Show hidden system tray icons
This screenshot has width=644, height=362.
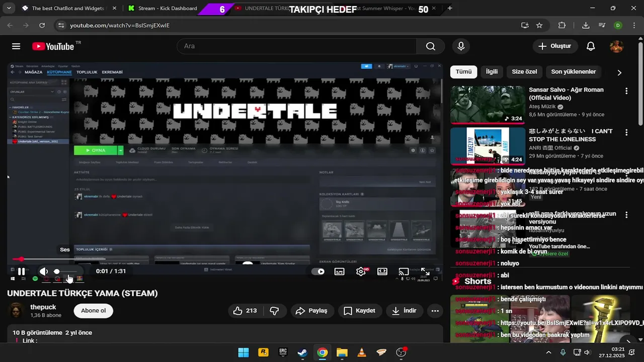(x=548, y=352)
